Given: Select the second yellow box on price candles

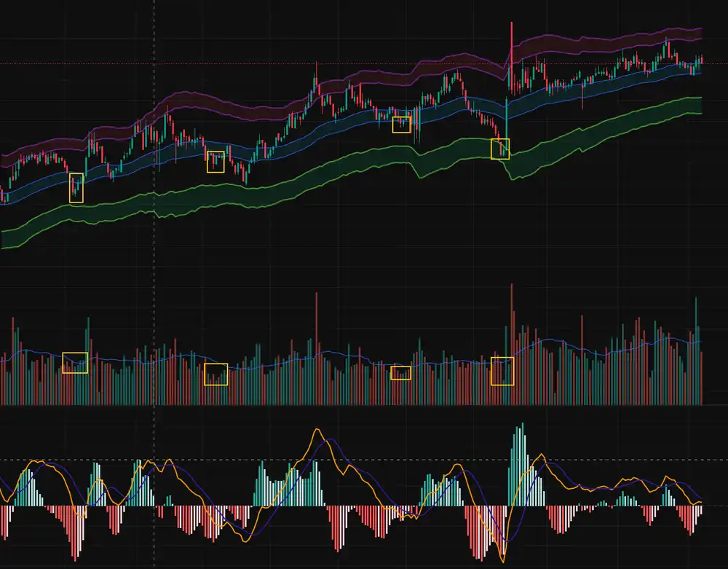Looking at the screenshot, I should coord(215,162).
